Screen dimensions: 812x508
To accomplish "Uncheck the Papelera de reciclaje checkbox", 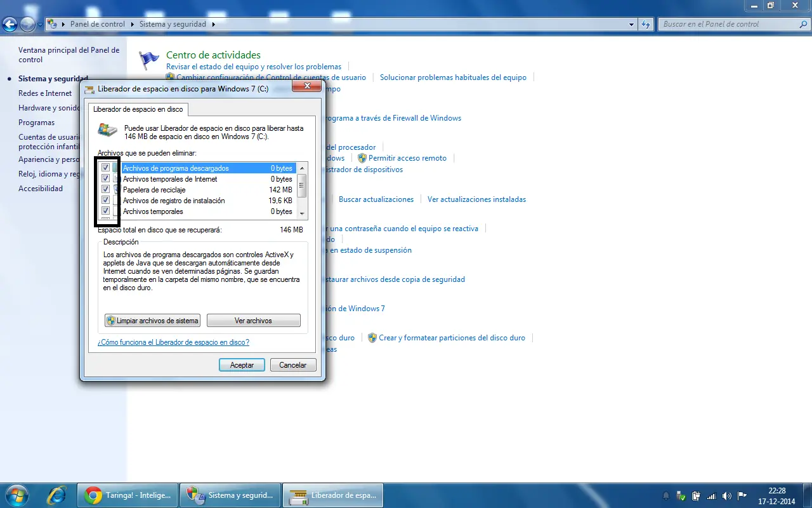I will [105, 190].
